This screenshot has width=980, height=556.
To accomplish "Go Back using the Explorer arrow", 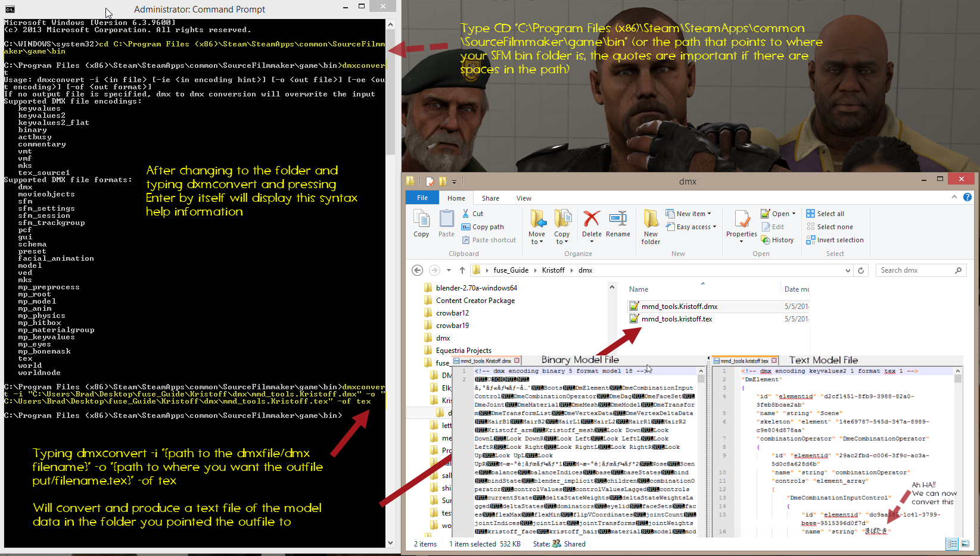I will pyautogui.click(x=418, y=270).
